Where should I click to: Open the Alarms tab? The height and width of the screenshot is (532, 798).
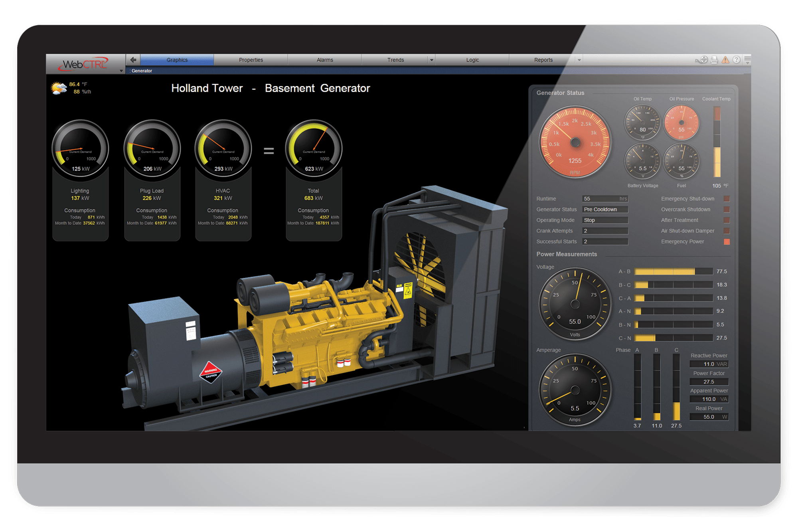tap(325, 60)
